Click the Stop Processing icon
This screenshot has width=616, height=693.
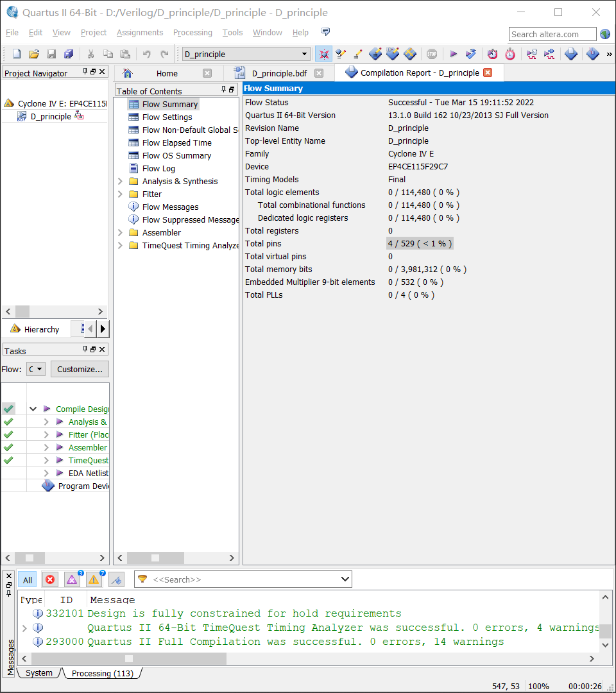(432, 54)
